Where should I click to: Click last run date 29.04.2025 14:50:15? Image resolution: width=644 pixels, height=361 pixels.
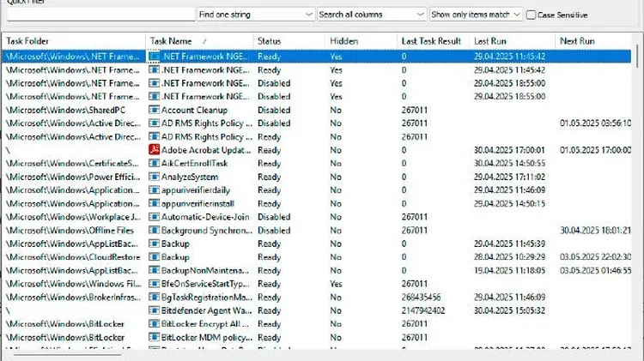pyautogui.click(x=510, y=203)
